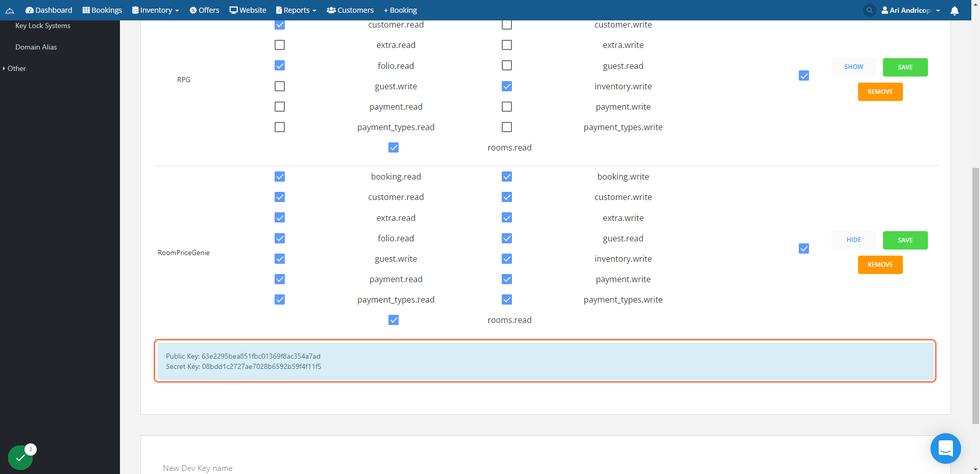Screen dimensions: 980x474
Task: Go to Bookings
Action: click(x=102, y=10)
